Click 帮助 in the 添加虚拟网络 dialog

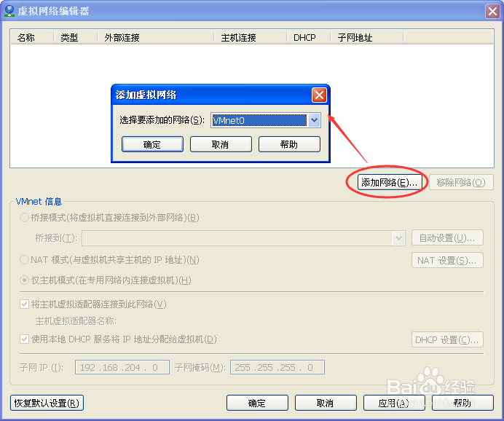(x=289, y=144)
